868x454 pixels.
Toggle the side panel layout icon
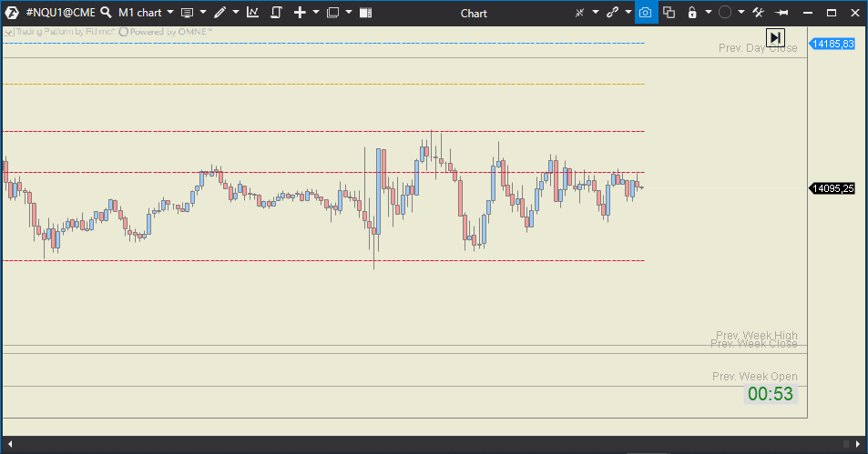tap(365, 12)
